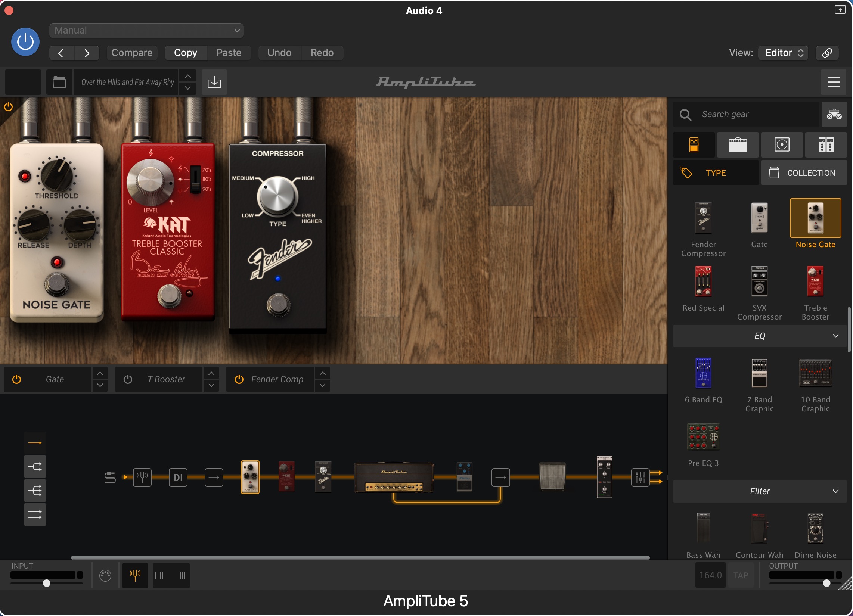853x616 pixels.
Task: Click the sidechain link icon
Action: click(x=828, y=53)
